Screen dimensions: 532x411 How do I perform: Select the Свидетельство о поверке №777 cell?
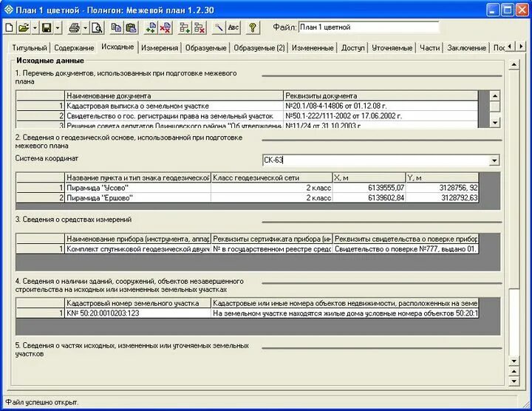tap(406, 249)
